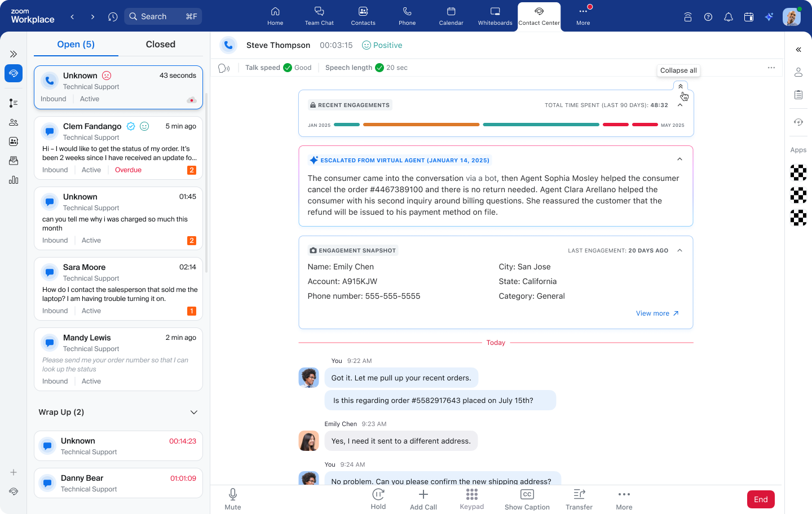Transfer the current call
Screen dimensions: 812x514
[x=579, y=495]
